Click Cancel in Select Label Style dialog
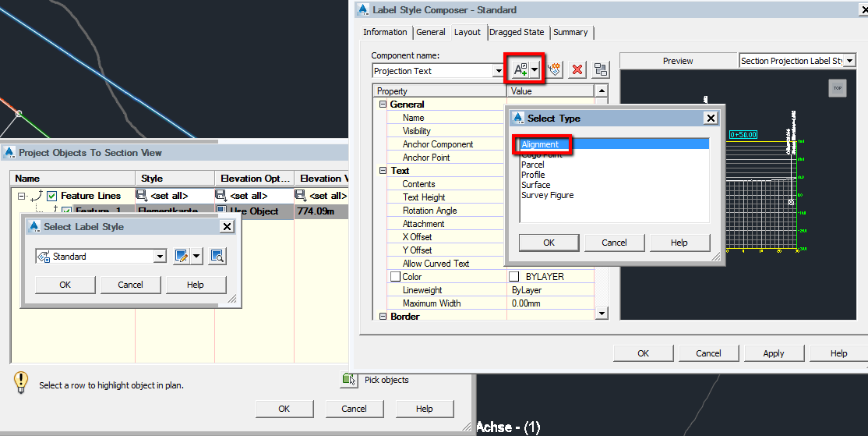868x436 pixels. coord(131,285)
